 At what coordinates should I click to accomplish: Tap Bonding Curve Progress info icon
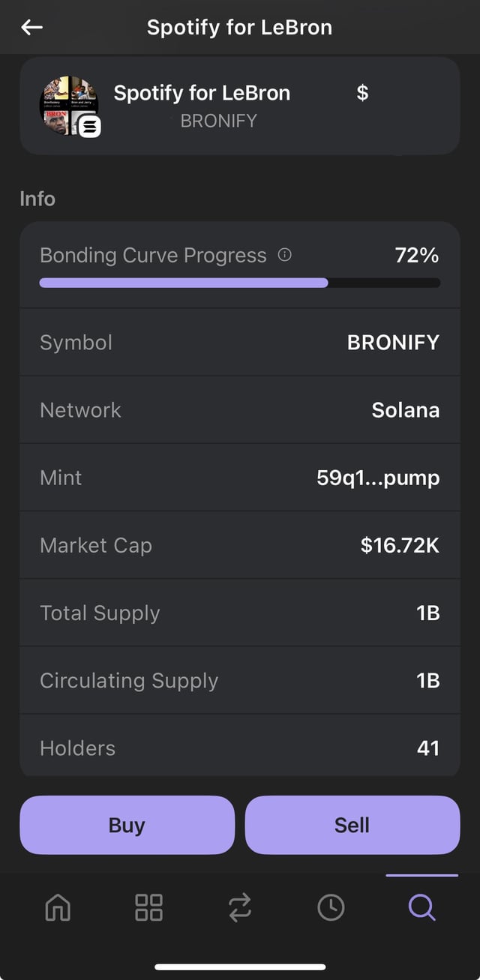(285, 255)
